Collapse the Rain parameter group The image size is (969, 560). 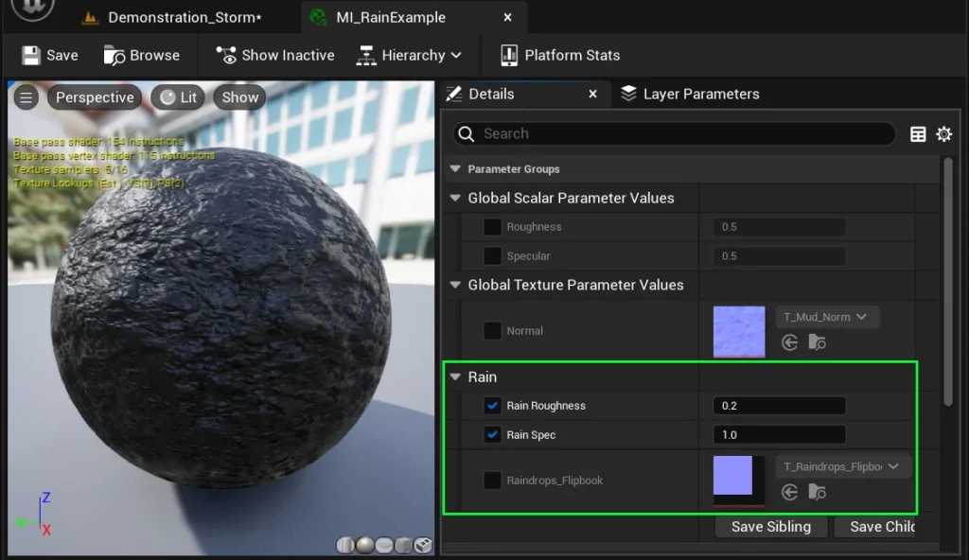455,376
